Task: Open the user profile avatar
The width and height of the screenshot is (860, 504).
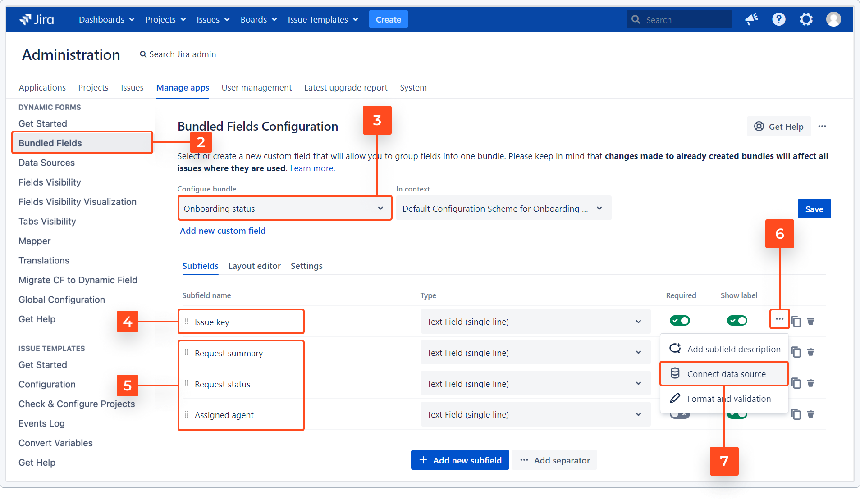Action: click(x=833, y=19)
